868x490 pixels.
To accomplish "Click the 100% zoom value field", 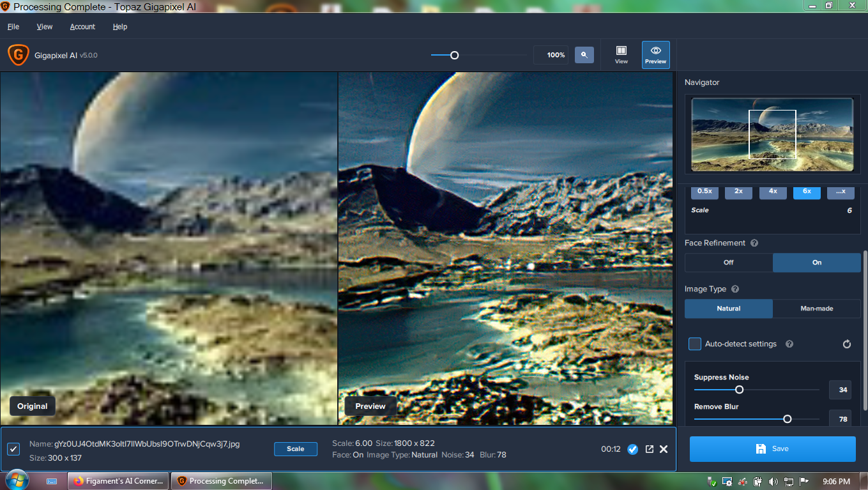I will click(x=551, y=55).
